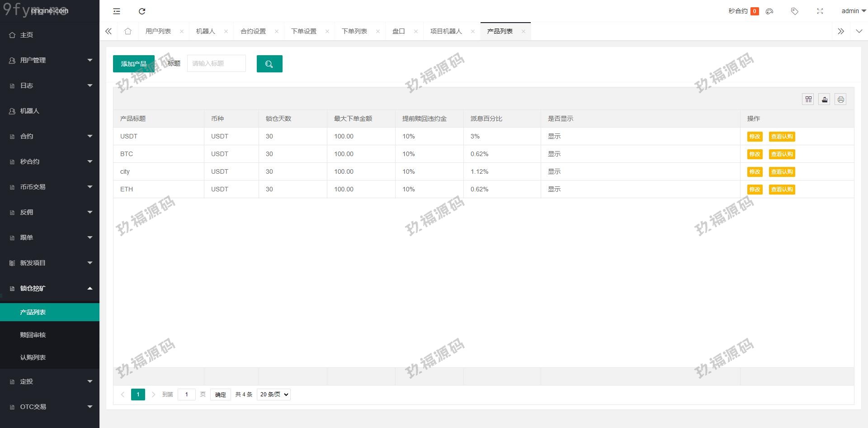This screenshot has height=428, width=868.
Task: Open 赎回审核 in sidebar submenu
Action: pos(33,335)
